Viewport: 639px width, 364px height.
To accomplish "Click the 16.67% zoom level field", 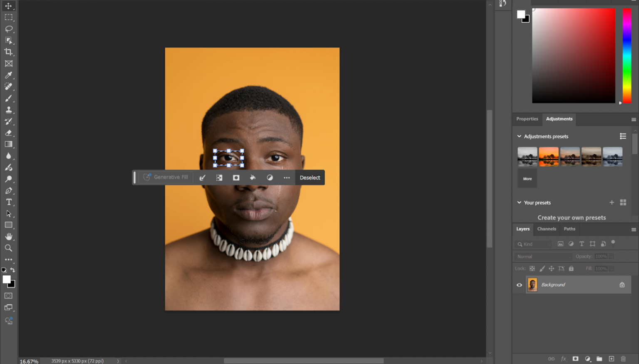I will point(29,361).
